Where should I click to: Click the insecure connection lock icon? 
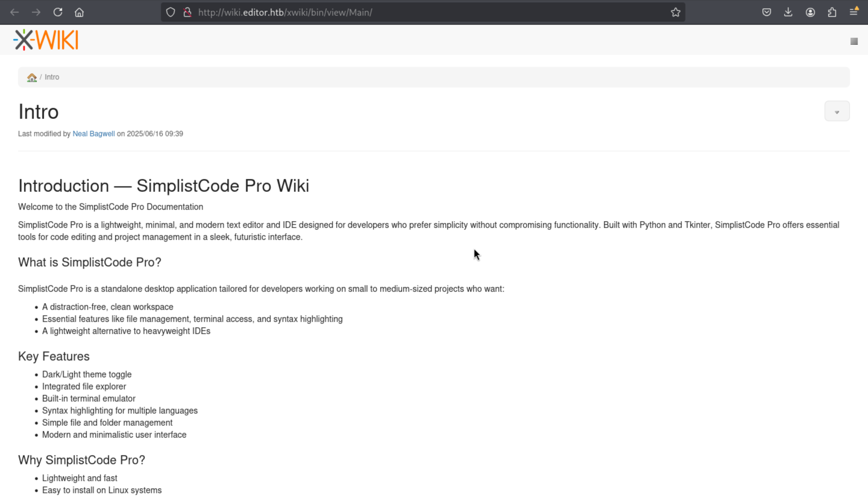tap(187, 12)
